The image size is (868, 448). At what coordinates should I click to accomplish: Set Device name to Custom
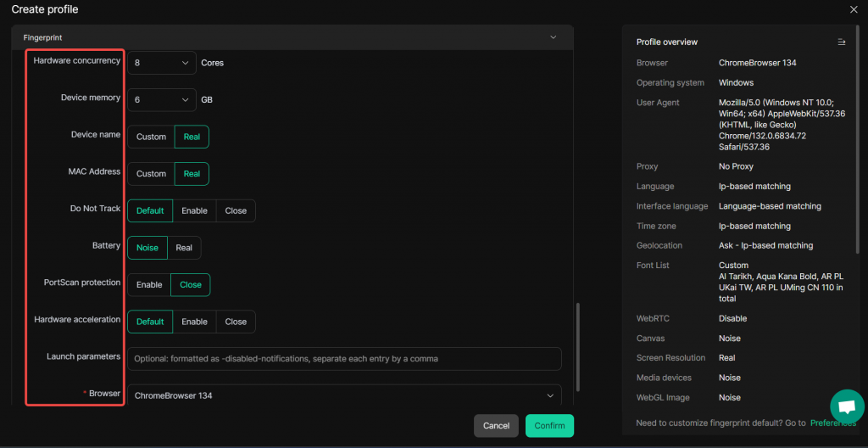[151, 137]
